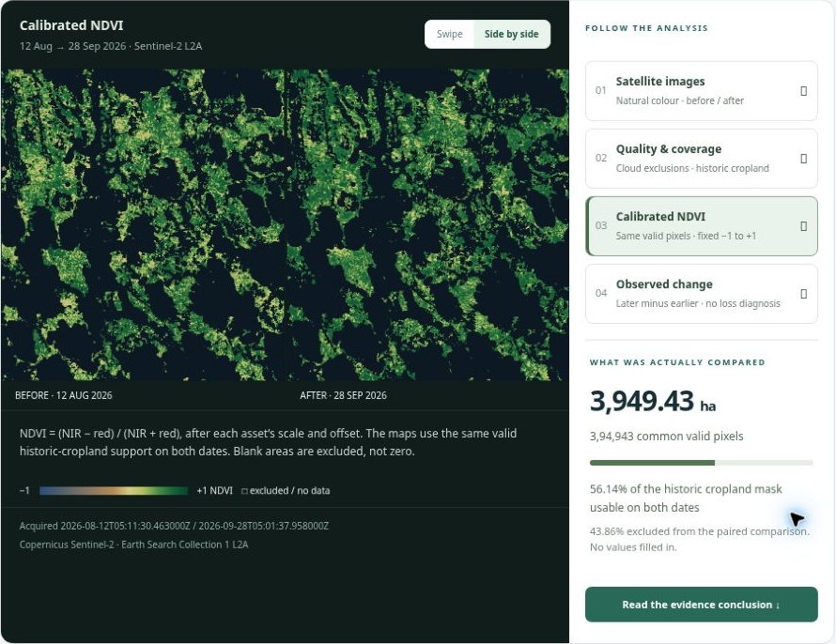Click the 'BEFORE · 12 AUG 2026' label

tap(64, 395)
